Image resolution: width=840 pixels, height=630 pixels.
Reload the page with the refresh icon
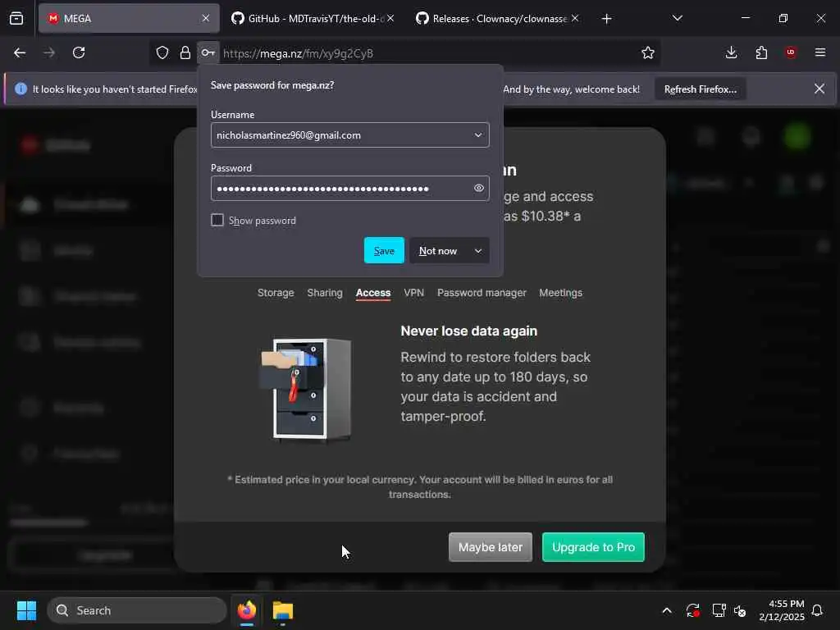point(79,52)
